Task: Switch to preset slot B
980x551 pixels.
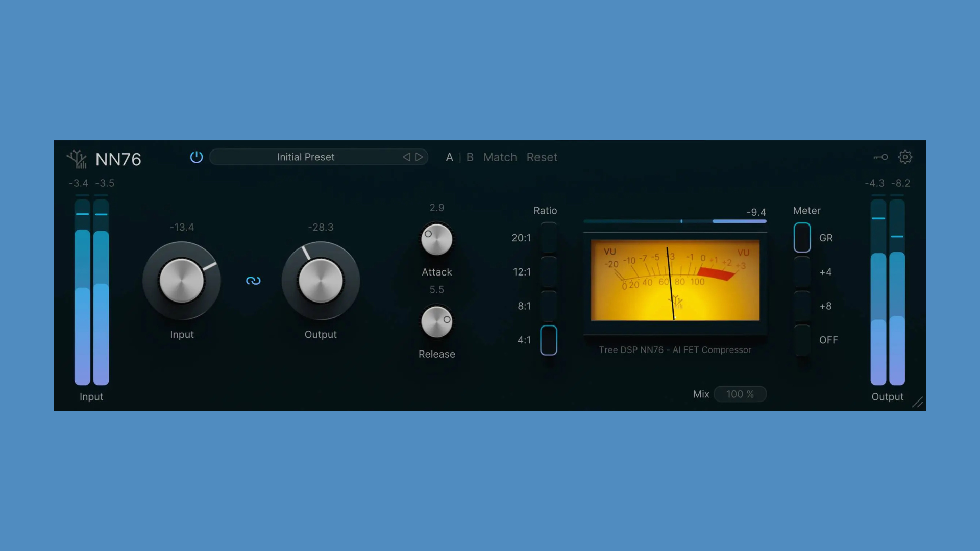Action: [x=469, y=157]
